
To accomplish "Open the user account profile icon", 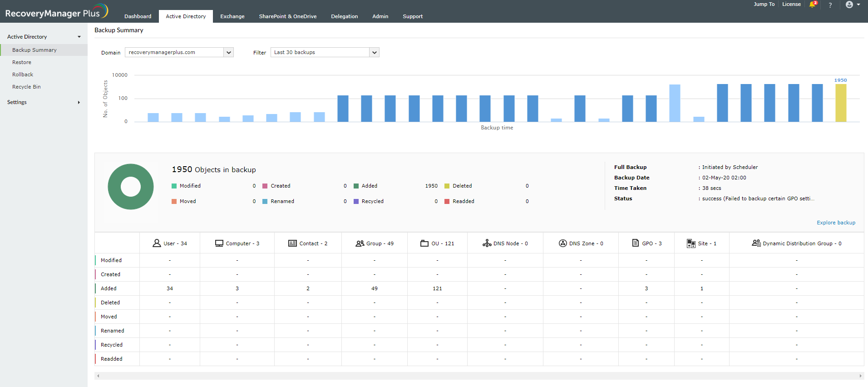I will coord(849,5).
